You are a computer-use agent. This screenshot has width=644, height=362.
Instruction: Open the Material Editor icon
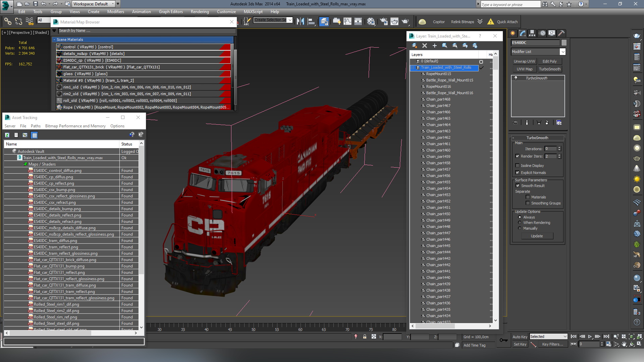click(x=371, y=21)
